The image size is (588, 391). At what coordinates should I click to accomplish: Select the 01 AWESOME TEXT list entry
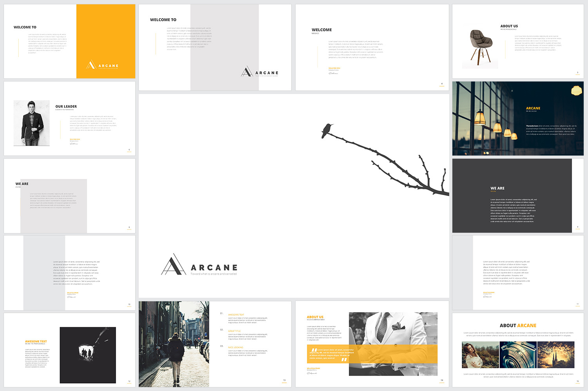point(236,314)
